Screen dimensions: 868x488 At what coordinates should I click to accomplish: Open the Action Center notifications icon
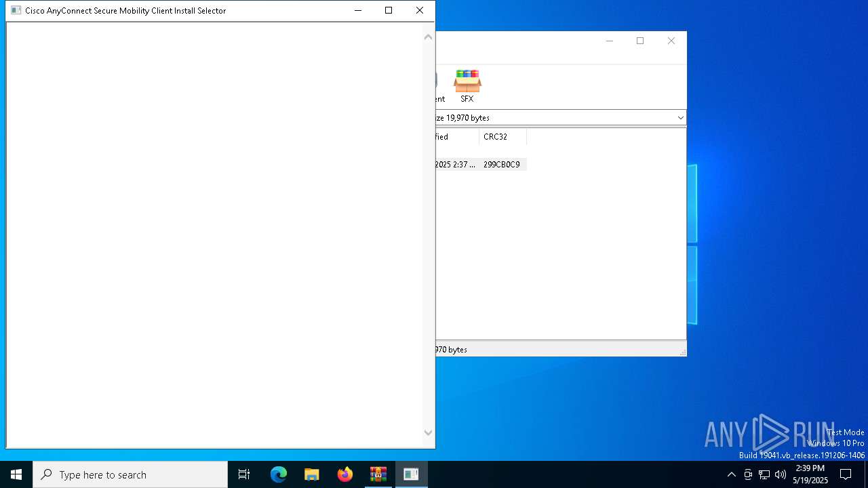pyautogui.click(x=846, y=474)
